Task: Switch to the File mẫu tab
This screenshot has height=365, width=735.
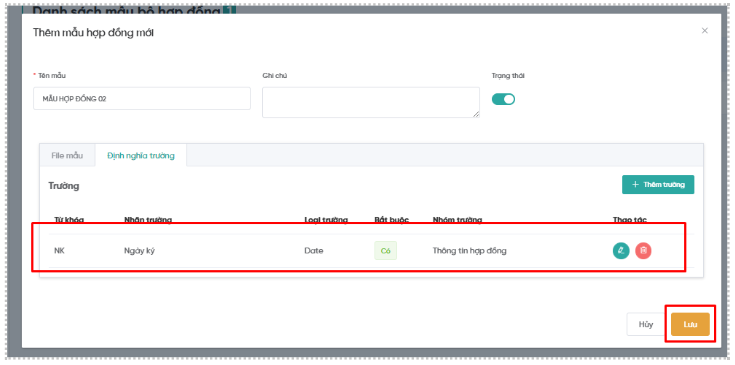Action: point(67,156)
